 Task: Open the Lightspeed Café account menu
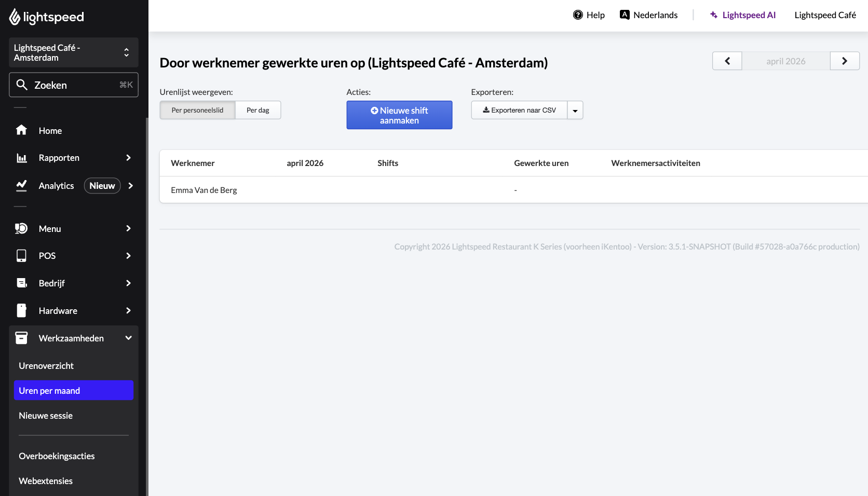(x=825, y=15)
